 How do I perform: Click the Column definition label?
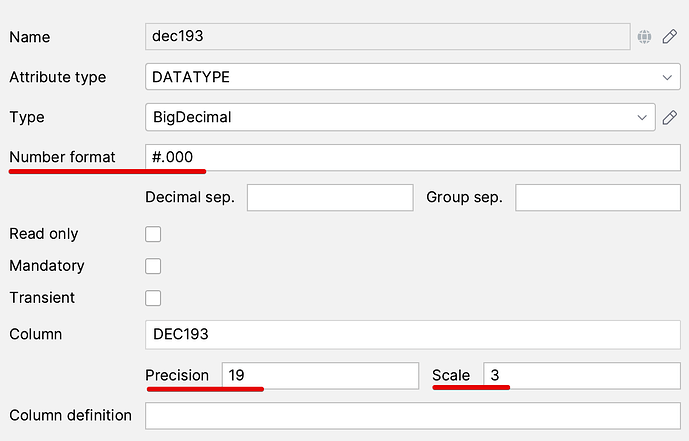pyautogui.click(x=70, y=416)
